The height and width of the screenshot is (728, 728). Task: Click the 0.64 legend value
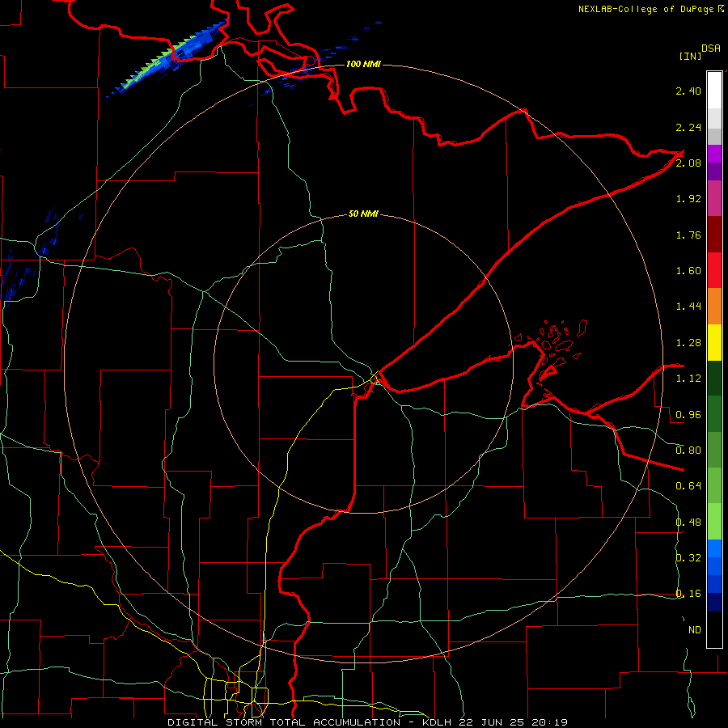pyautogui.click(x=688, y=486)
